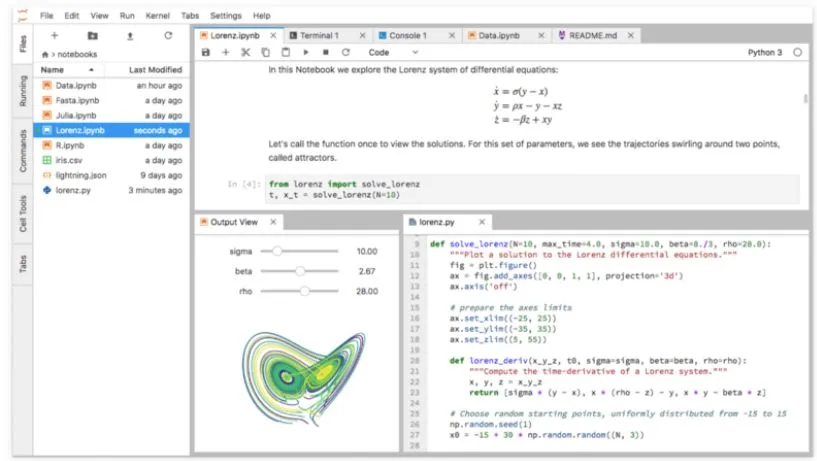This screenshot has height=461, width=817.
Task: Switch to the Terminal 1 tab
Action: (x=321, y=35)
